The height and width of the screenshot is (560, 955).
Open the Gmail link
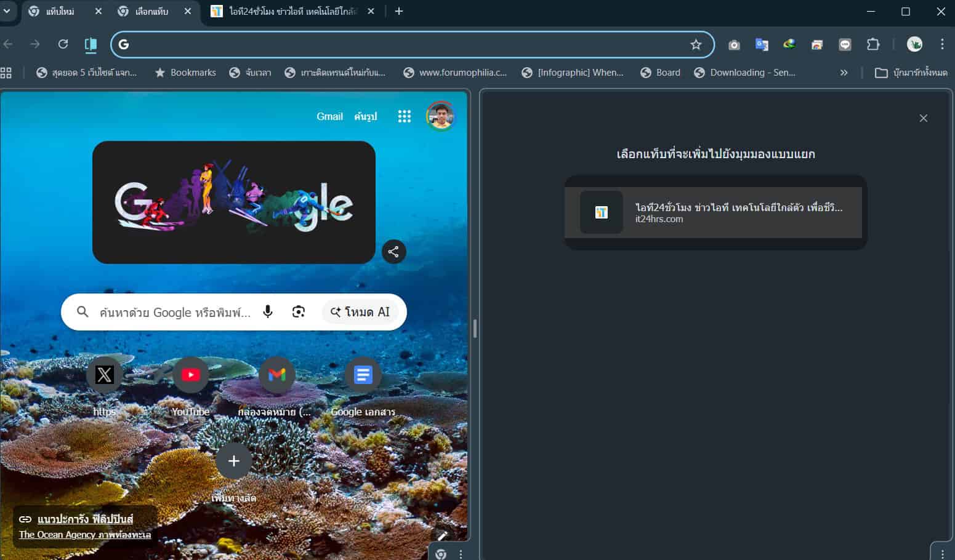click(x=329, y=116)
